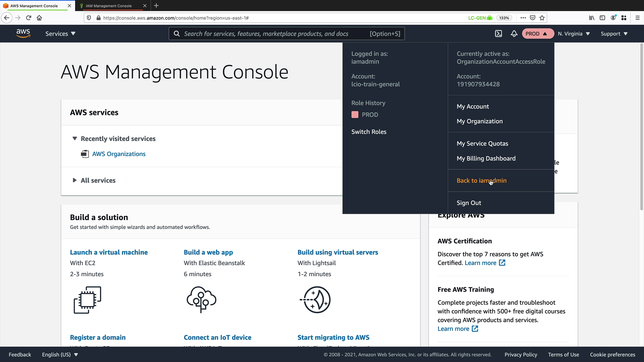Viewport: 644px width, 362px height.
Task: Click the 133% zoom level indicator
Action: tap(504, 18)
